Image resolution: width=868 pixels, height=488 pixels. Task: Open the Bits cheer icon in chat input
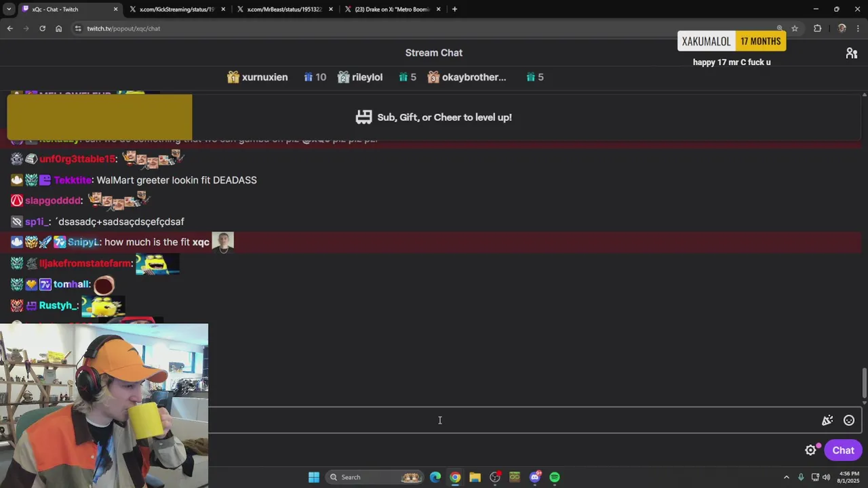coord(827,420)
